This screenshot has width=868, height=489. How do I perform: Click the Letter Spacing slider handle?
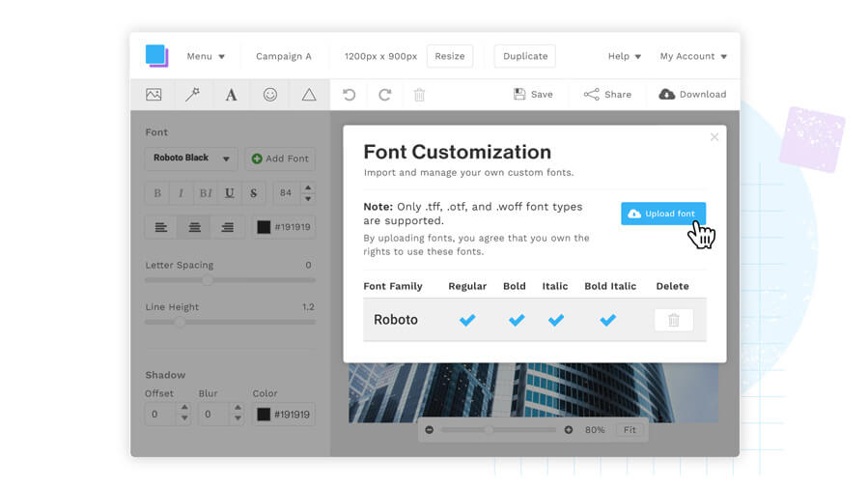tap(208, 280)
